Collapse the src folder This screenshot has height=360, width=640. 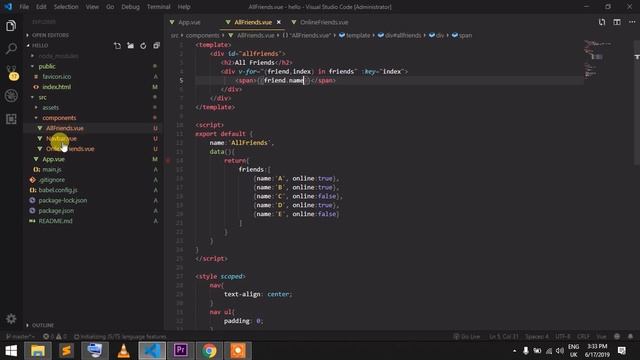pyautogui.click(x=42, y=97)
